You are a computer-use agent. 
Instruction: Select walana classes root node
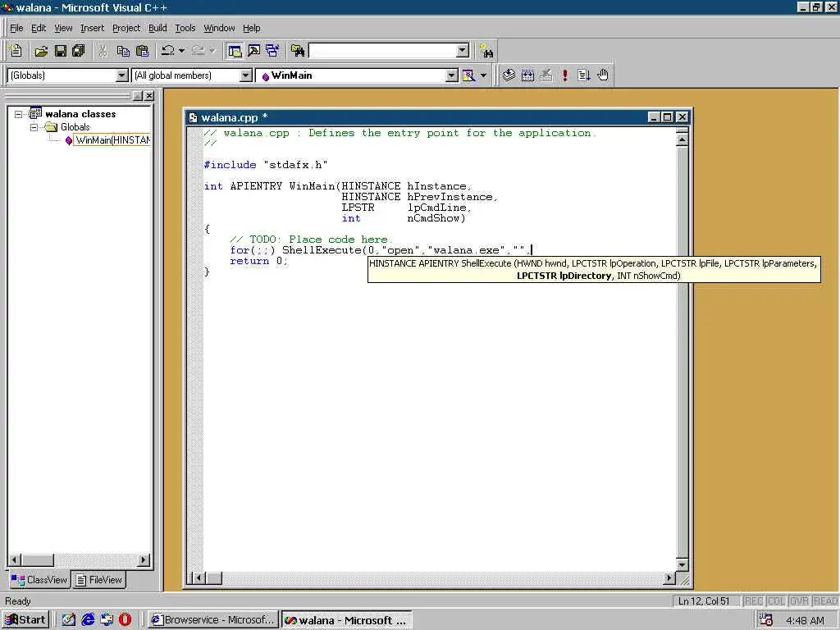[x=80, y=113]
